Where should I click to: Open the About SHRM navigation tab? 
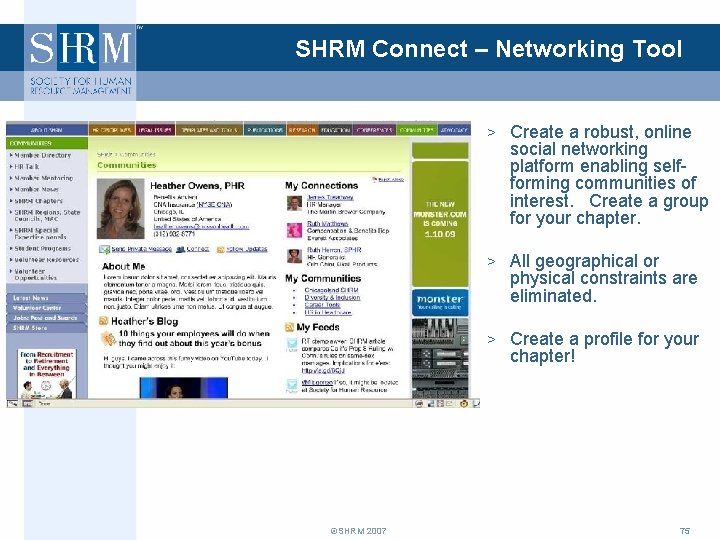pos(47,130)
